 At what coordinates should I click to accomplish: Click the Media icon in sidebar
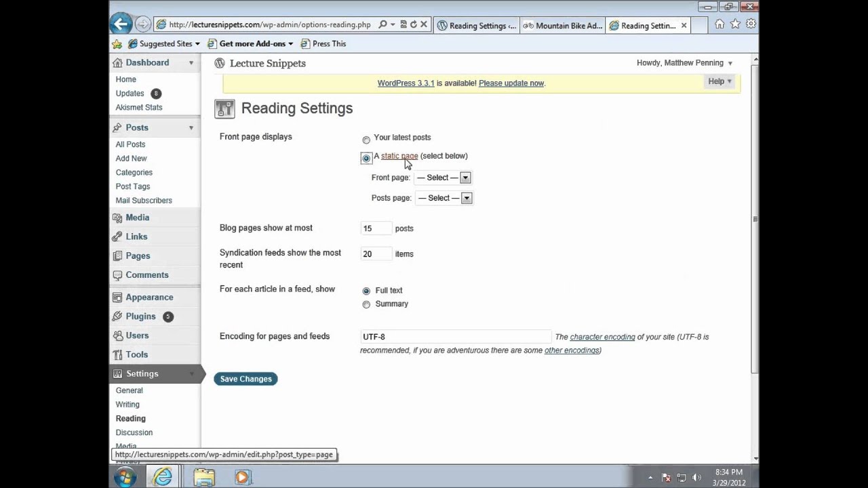coord(117,218)
